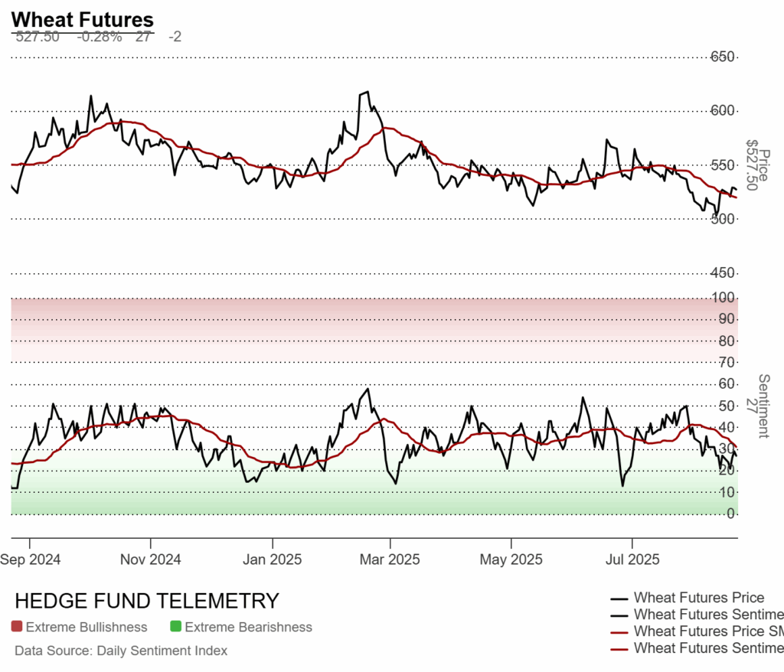Click the vertical Price $527.50 axis title
Screen dimensions: 784x672
(x=757, y=165)
